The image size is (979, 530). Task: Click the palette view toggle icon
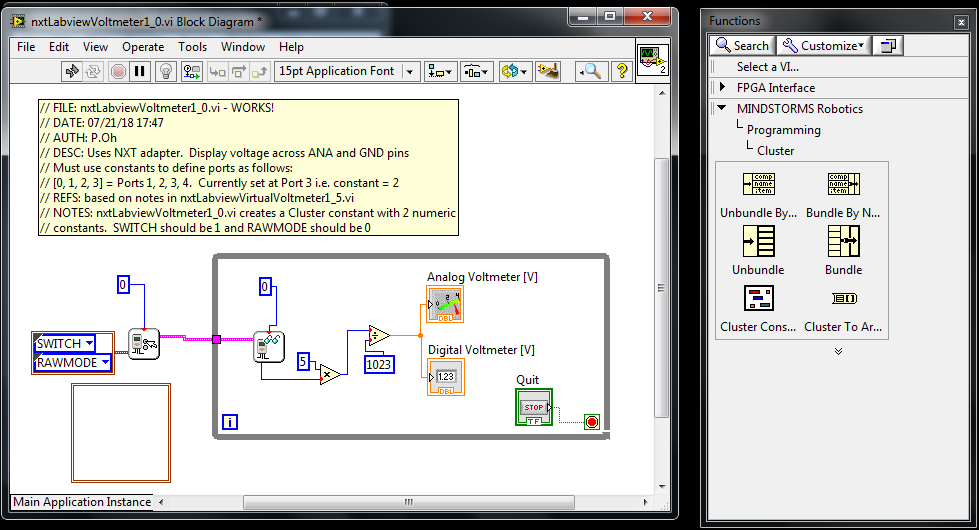click(x=888, y=46)
